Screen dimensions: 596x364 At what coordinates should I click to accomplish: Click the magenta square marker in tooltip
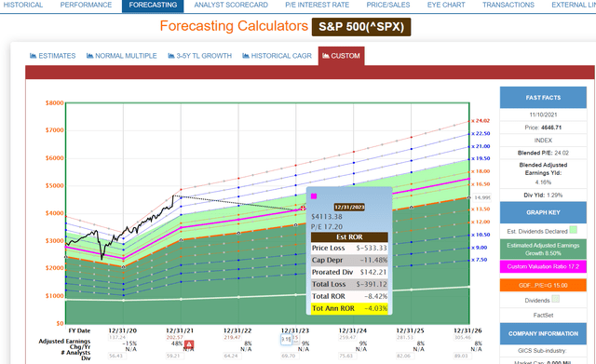pos(314,196)
